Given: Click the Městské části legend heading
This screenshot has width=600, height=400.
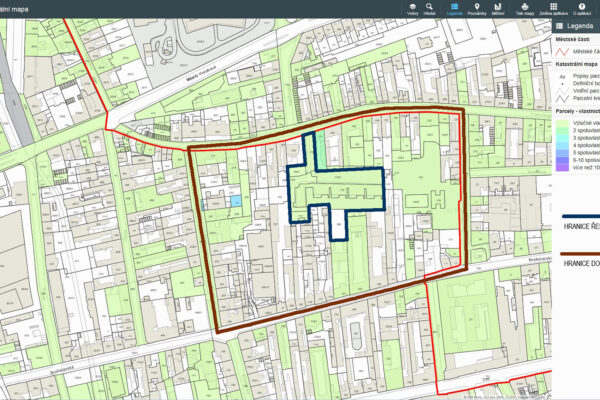Looking at the screenshot, I should coord(575,41).
